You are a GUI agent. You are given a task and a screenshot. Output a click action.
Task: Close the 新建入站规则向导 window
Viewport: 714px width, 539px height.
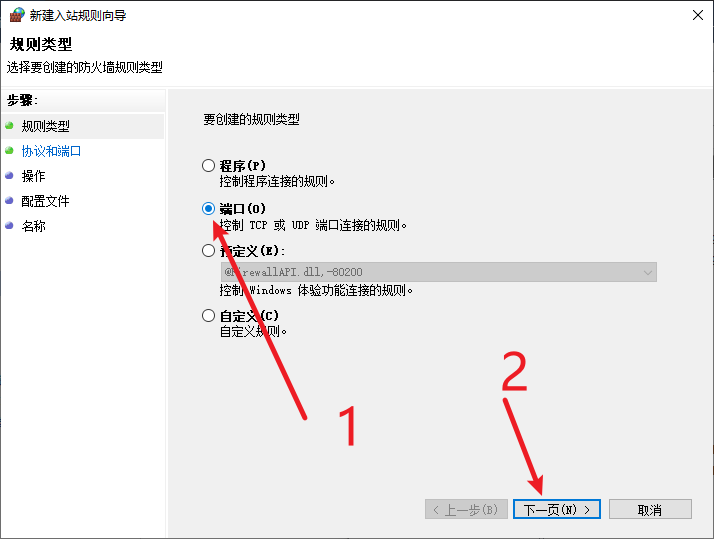coord(698,15)
